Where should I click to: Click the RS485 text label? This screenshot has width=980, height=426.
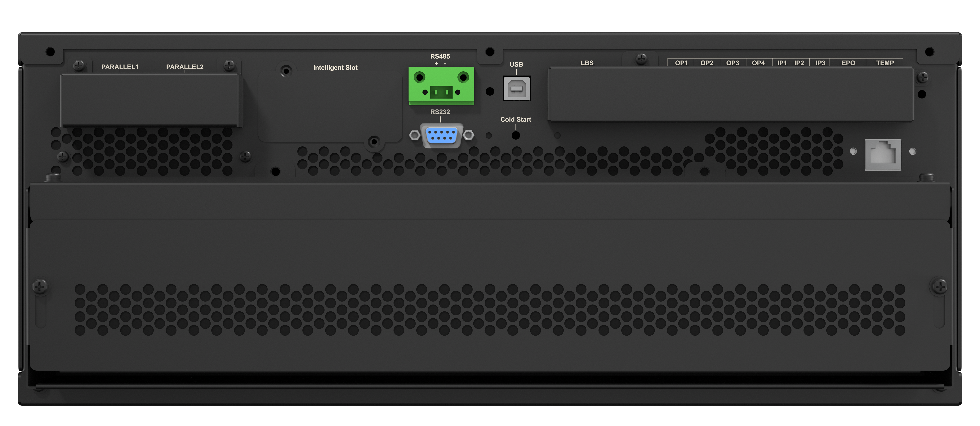tap(440, 56)
